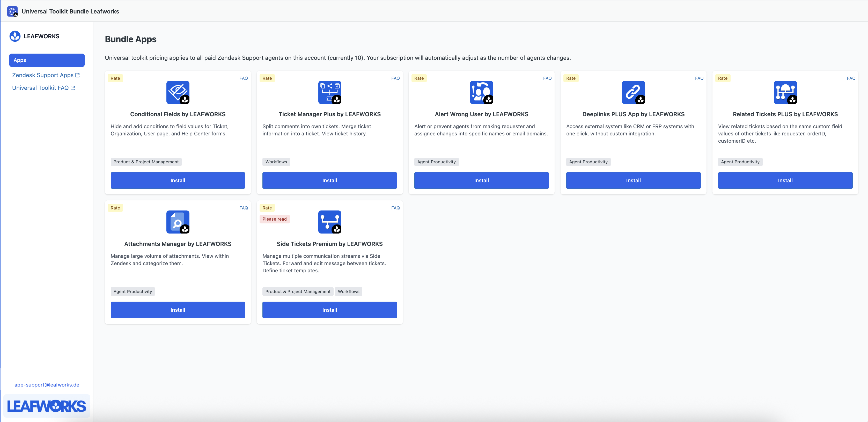This screenshot has width=868, height=422.
Task: Install Alert Wrong User by LEAFWORKS
Action: 482,180
